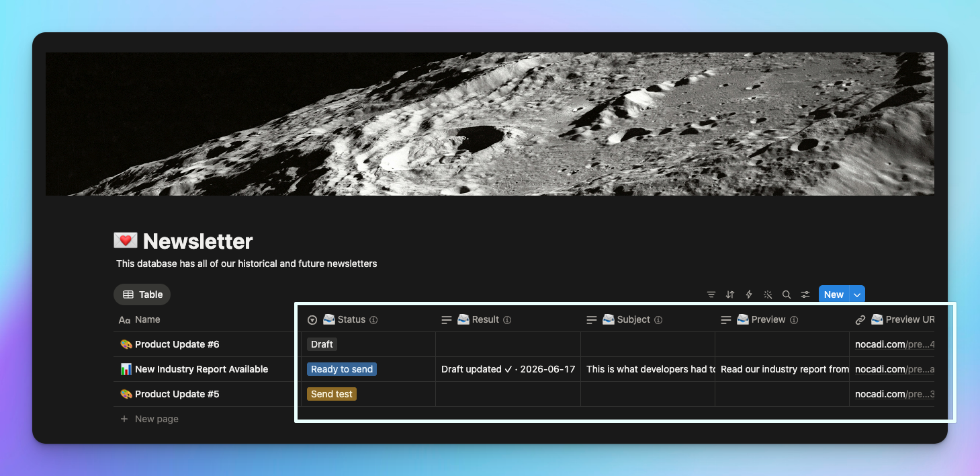Click empty Preview cell in Product Update #6 row
Screen dimensions: 980x476
point(782,344)
